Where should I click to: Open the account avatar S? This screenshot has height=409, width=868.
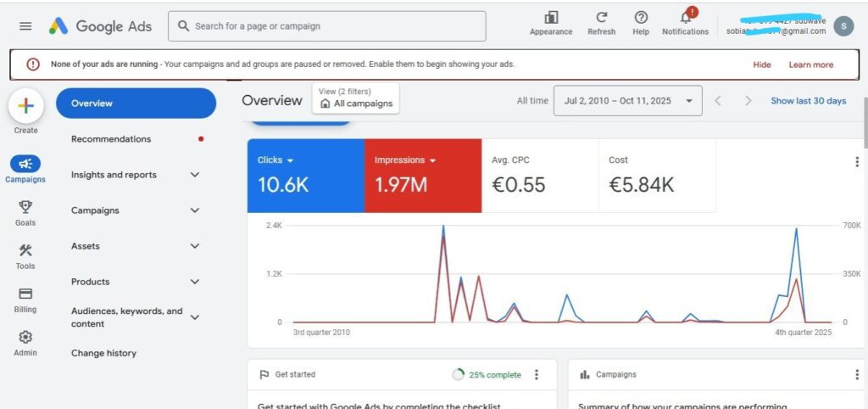pos(843,26)
